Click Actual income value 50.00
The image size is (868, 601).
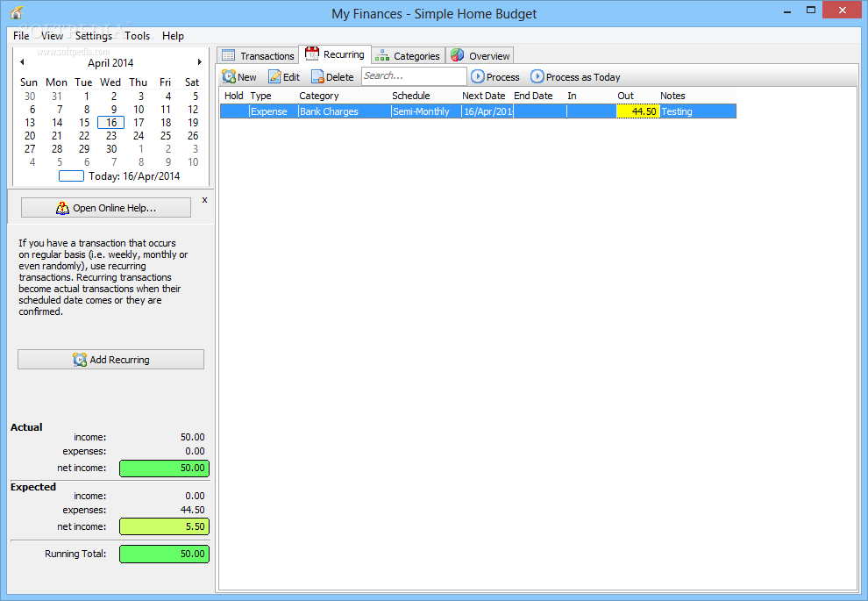(193, 437)
